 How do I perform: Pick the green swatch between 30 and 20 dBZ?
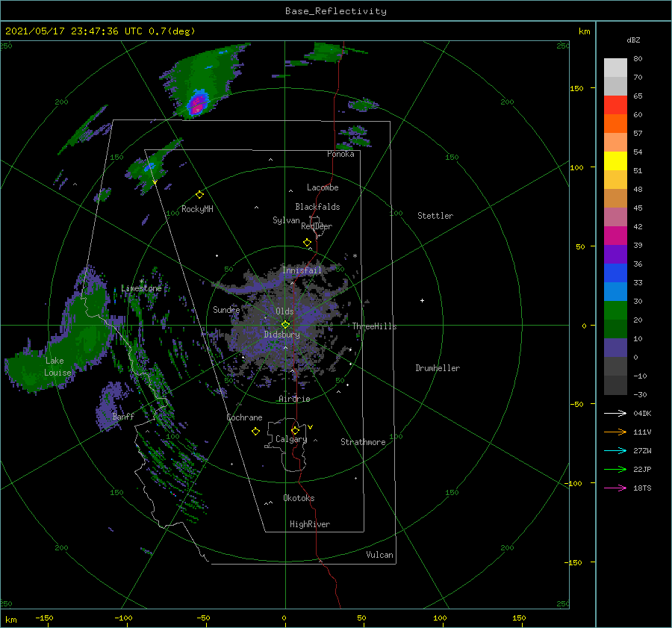pos(615,311)
